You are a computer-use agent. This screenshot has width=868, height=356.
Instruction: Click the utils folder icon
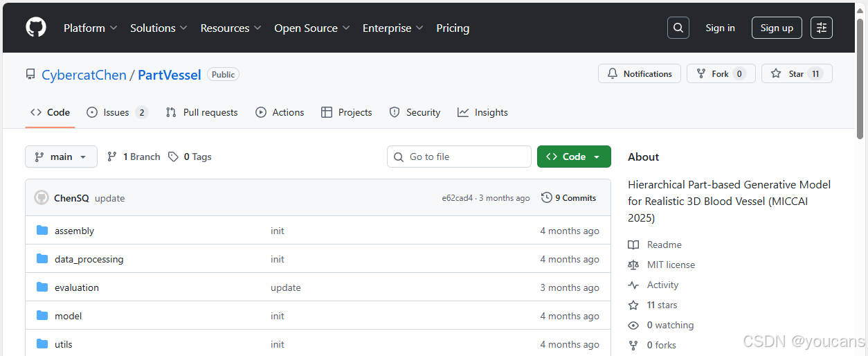[x=42, y=344]
